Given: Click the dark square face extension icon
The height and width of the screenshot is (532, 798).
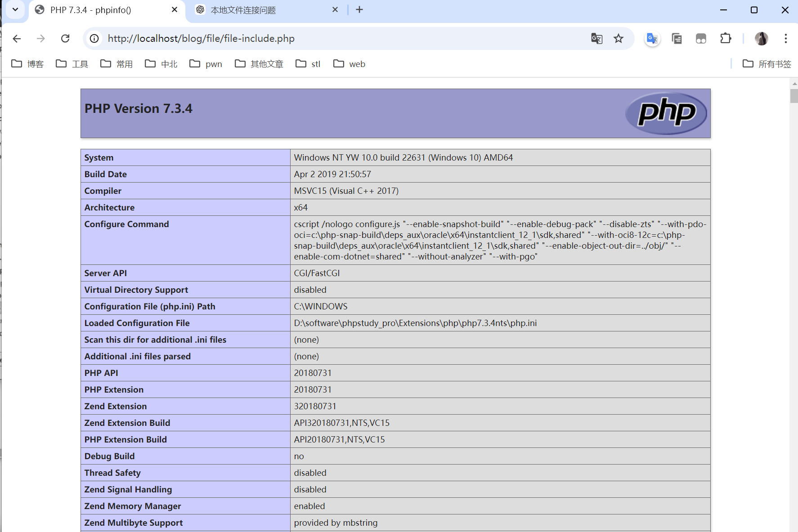Looking at the screenshot, I should (x=701, y=39).
